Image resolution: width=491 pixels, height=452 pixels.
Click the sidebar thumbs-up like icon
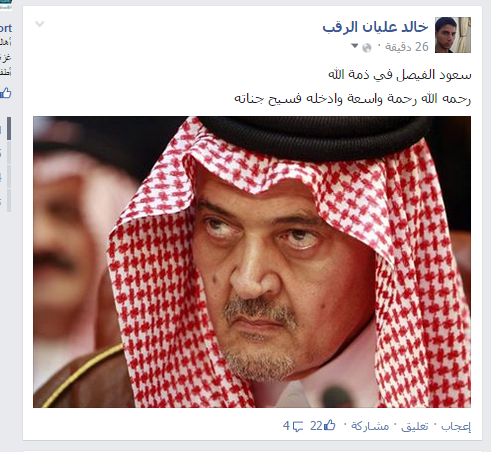pyautogui.click(x=6, y=93)
